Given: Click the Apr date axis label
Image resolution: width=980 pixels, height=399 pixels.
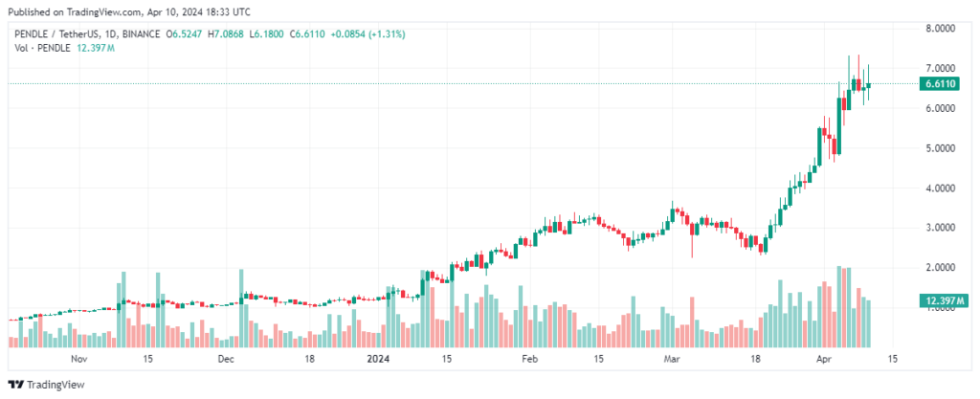Looking at the screenshot, I should point(825,359).
